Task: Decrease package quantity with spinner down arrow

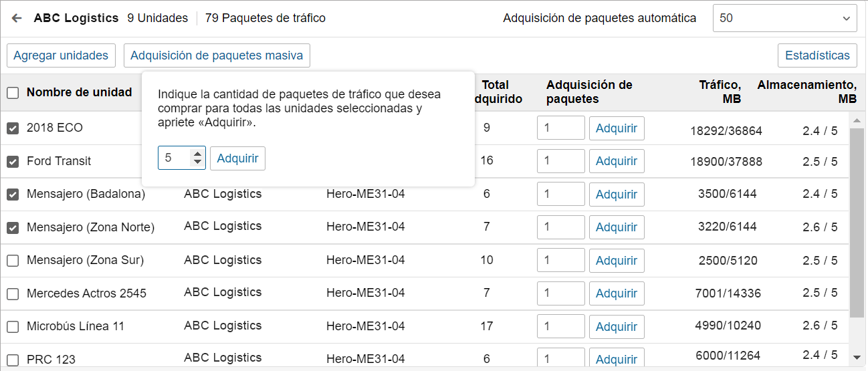Action: [197, 162]
